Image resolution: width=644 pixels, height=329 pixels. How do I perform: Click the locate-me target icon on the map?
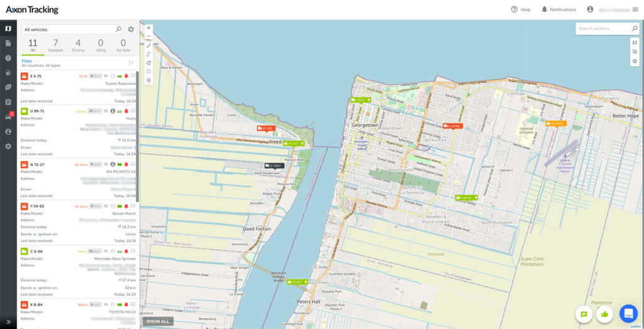coord(148,80)
